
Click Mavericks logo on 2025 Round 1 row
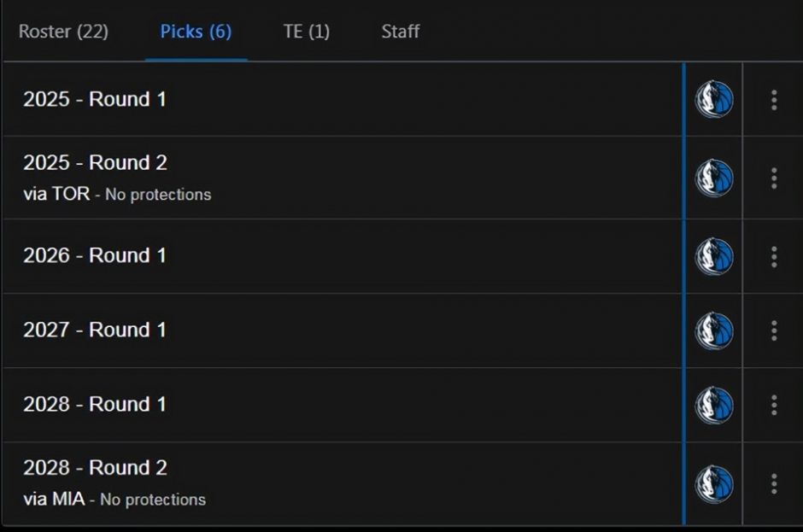(714, 99)
